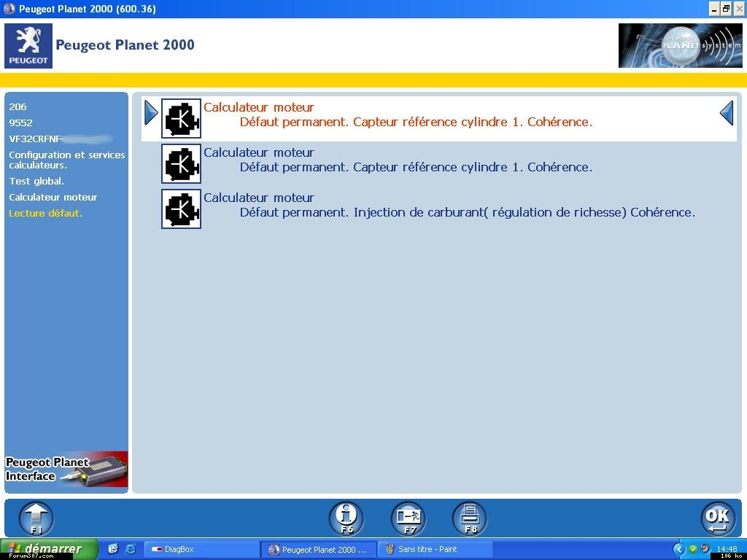Click the F1 up-arrow back icon

tap(36, 518)
